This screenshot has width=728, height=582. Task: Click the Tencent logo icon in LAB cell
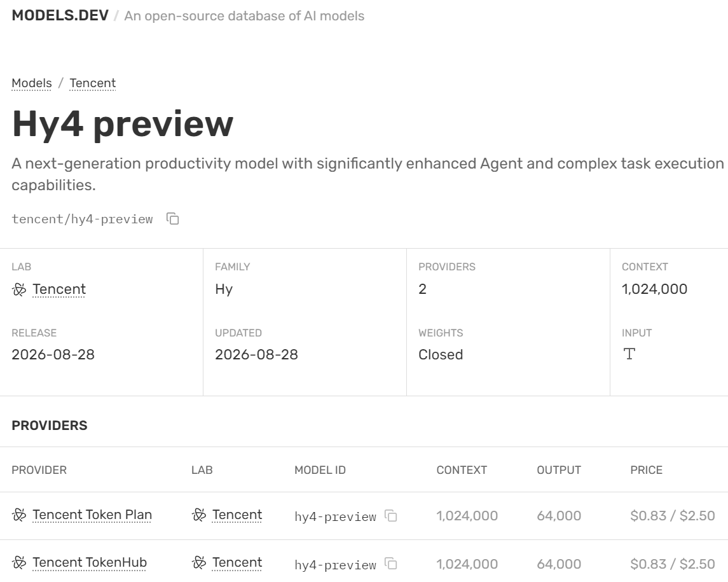[19, 289]
